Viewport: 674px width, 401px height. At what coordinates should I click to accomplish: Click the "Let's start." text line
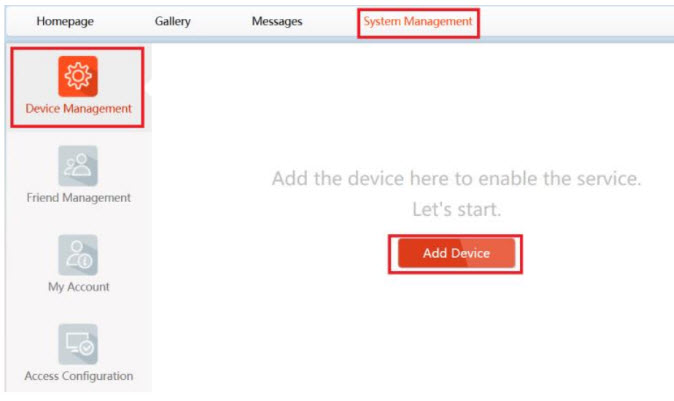click(x=456, y=211)
